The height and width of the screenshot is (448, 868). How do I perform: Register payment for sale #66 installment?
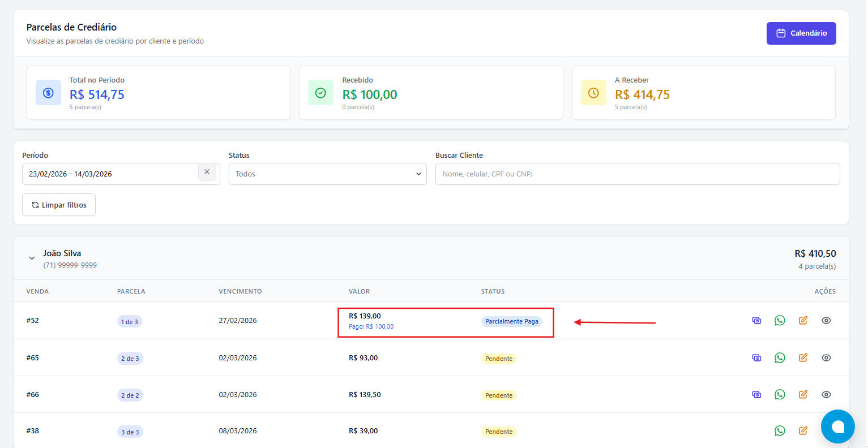[756, 395]
